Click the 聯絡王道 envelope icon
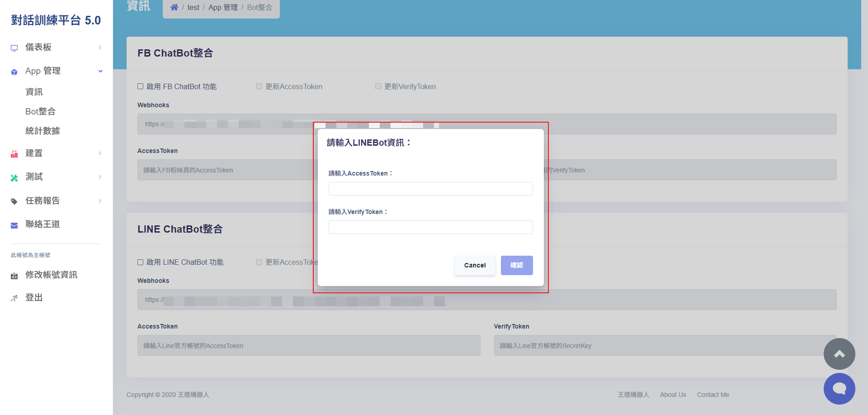Image resolution: width=868 pixels, height=415 pixels. (14, 225)
